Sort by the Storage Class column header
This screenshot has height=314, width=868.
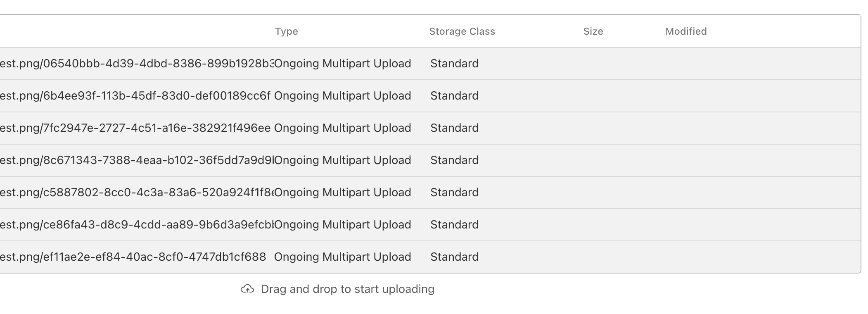click(462, 31)
